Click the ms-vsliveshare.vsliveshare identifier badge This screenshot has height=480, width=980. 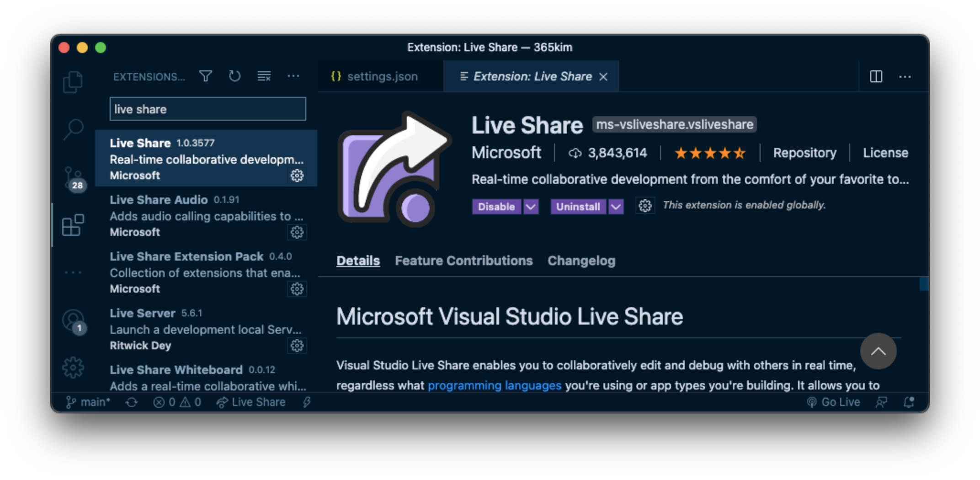pyautogui.click(x=674, y=124)
